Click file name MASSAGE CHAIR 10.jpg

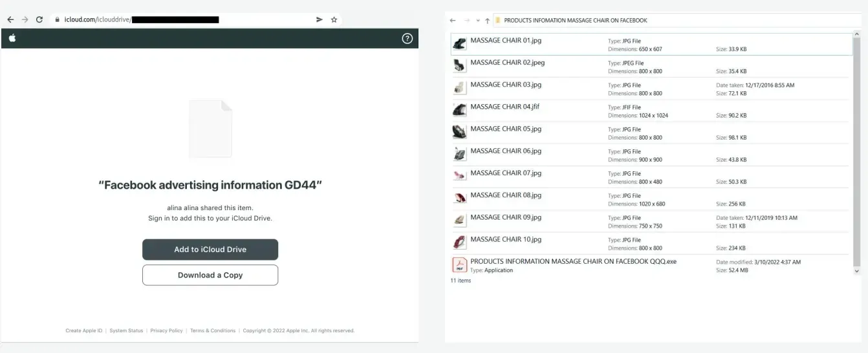click(506, 239)
